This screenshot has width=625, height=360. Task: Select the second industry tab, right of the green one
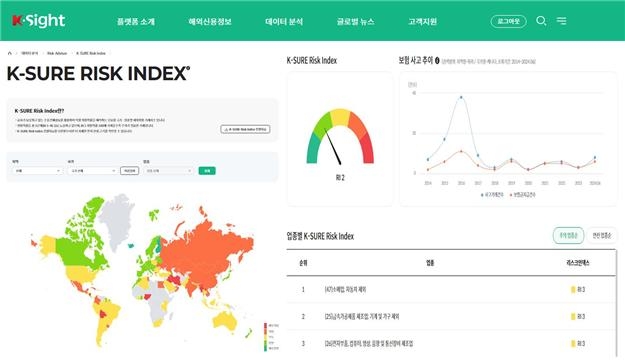pyautogui.click(x=601, y=236)
